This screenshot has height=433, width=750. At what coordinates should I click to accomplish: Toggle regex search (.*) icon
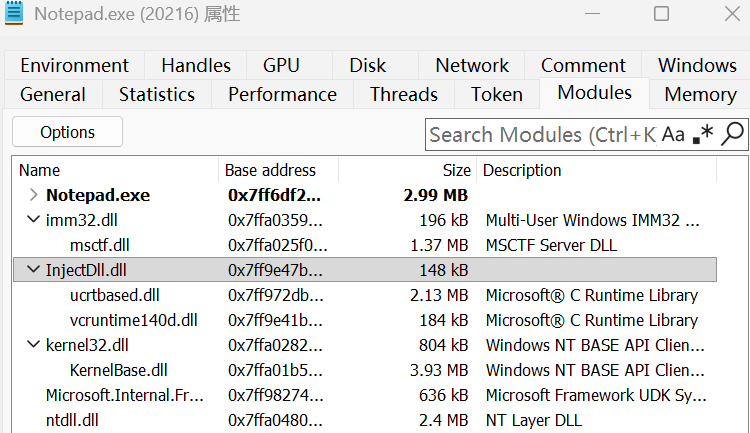(x=703, y=134)
